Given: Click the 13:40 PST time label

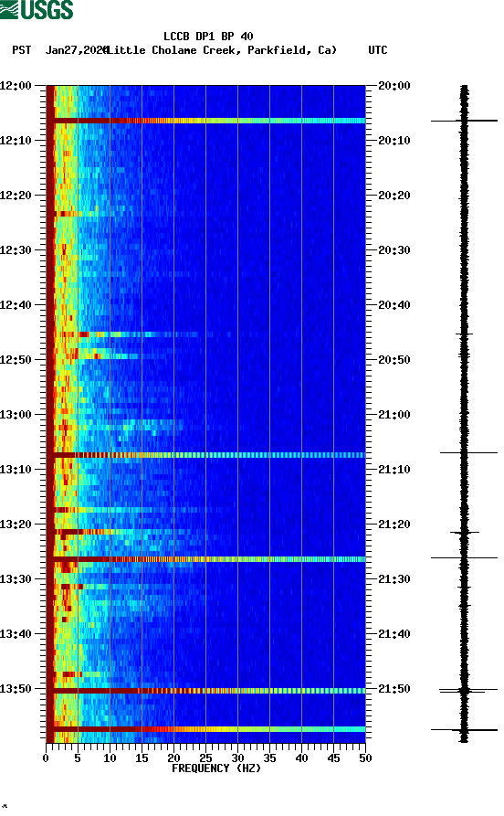Looking at the screenshot, I should [16, 634].
